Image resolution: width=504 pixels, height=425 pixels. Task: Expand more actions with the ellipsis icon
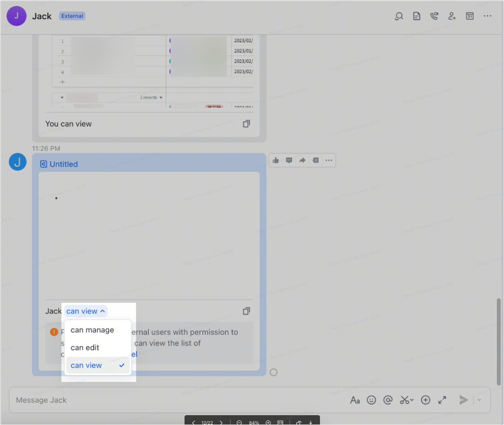(329, 160)
